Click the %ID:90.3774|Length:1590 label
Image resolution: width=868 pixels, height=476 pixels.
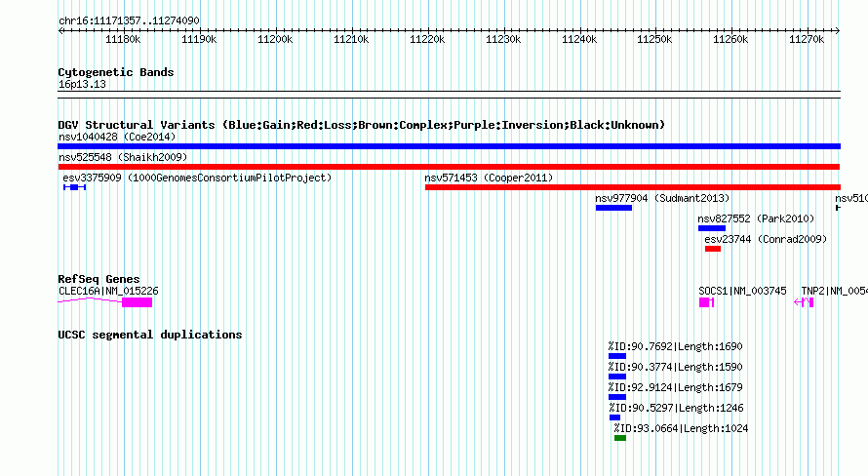(x=675, y=367)
